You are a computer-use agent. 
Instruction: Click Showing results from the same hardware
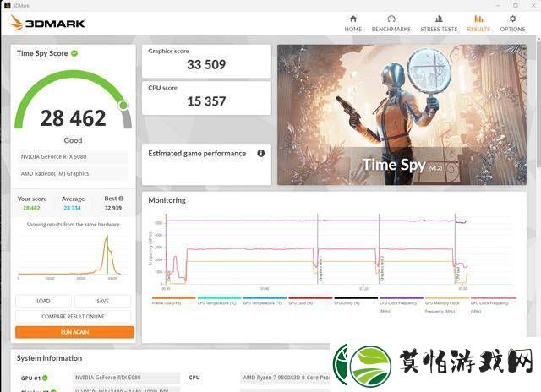tap(74, 225)
